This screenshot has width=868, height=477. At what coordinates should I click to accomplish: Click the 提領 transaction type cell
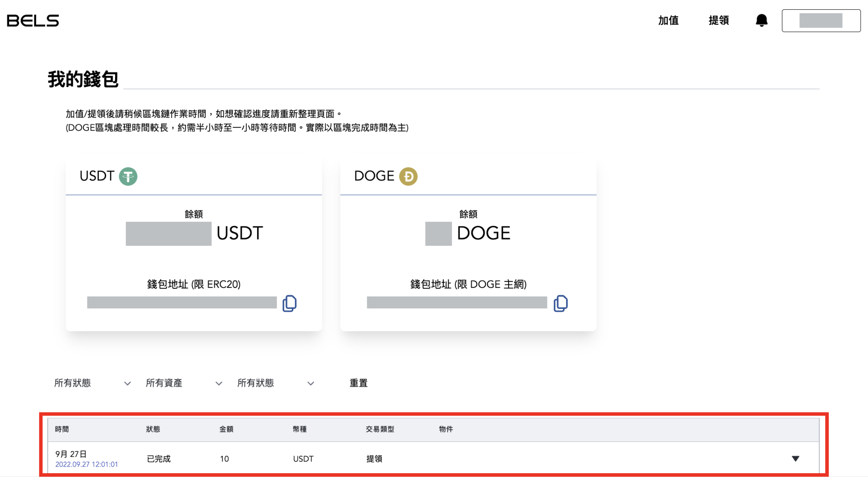click(x=374, y=459)
